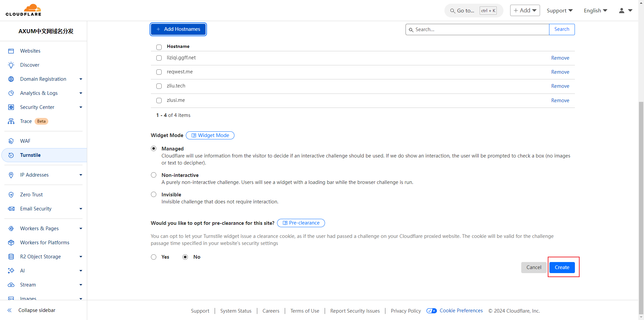Click the hostname Search button
The width and height of the screenshot is (644, 320).
(562, 29)
